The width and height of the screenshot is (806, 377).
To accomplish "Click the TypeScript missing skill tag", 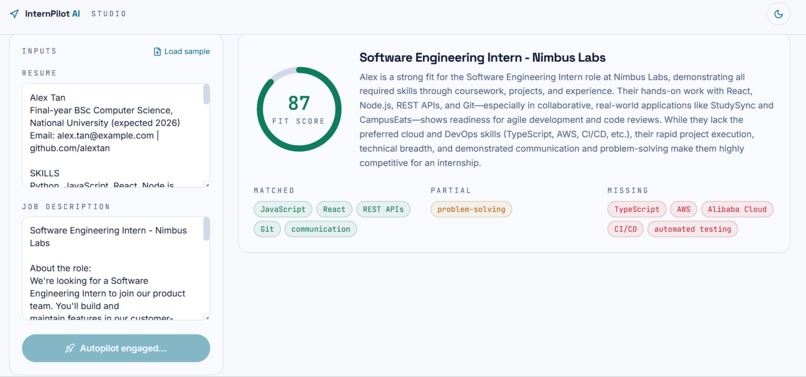I will coord(637,209).
